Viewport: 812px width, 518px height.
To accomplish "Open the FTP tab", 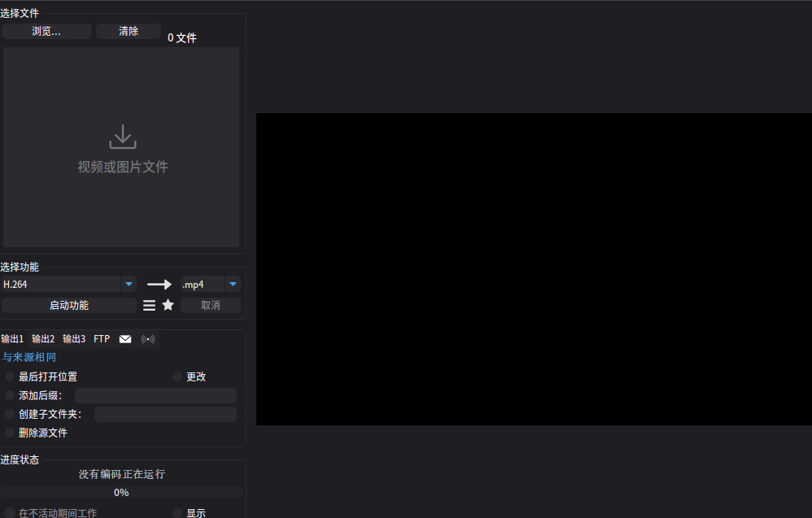I will click(x=102, y=339).
